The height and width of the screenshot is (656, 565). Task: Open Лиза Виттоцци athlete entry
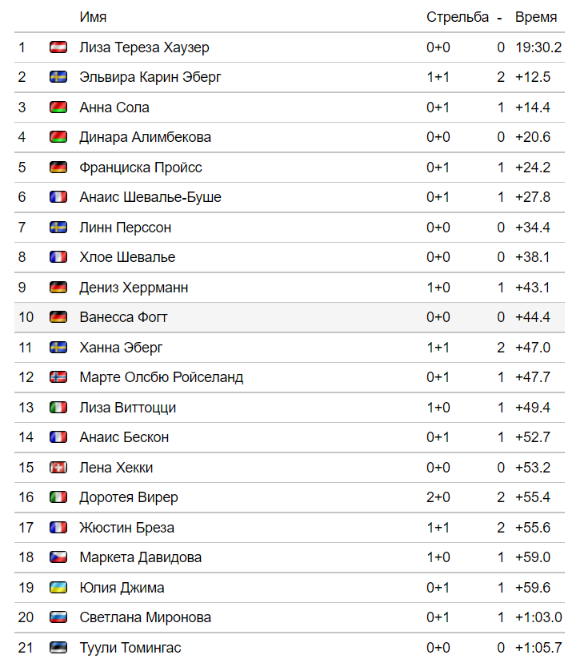[x=128, y=407]
